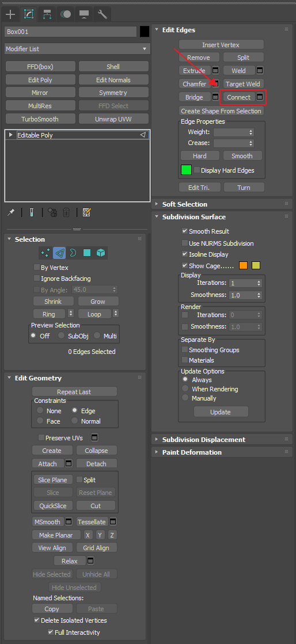Select Edge sub-object level icon
The height and width of the screenshot is (644, 296).
[x=59, y=253]
